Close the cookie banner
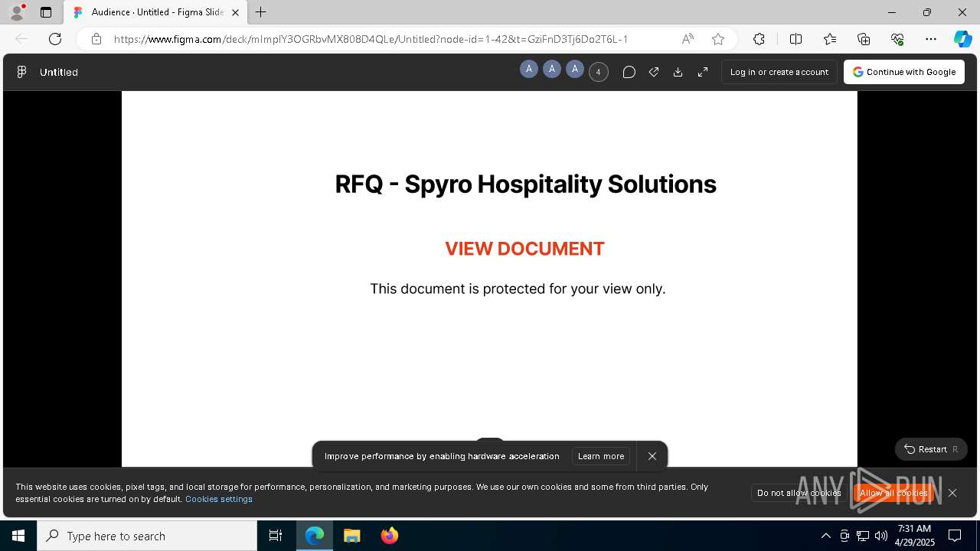This screenshot has height=551, width=980. point(952,493)
